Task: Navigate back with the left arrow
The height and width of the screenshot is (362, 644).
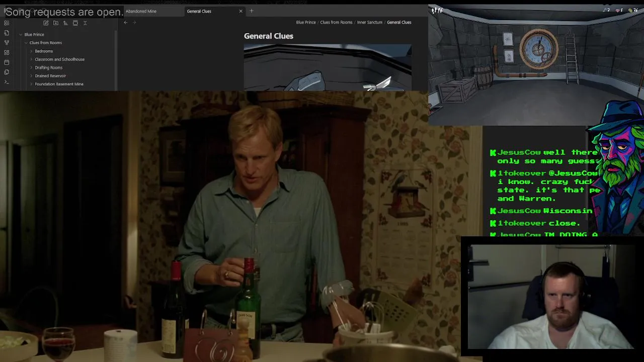Action: point(126,22)
